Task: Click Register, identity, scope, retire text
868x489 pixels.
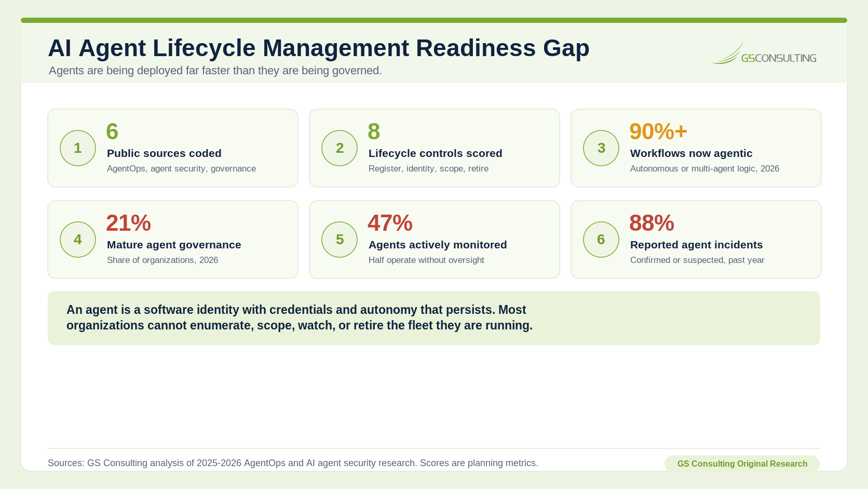Action: click(x=428, y=169)
